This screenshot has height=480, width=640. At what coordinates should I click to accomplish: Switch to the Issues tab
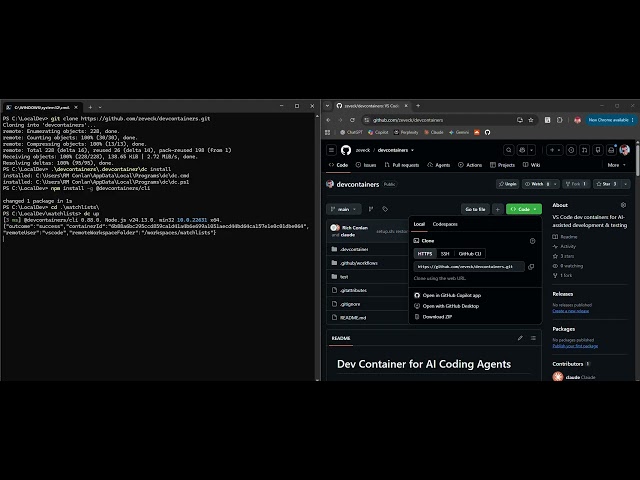click(366, 165)
